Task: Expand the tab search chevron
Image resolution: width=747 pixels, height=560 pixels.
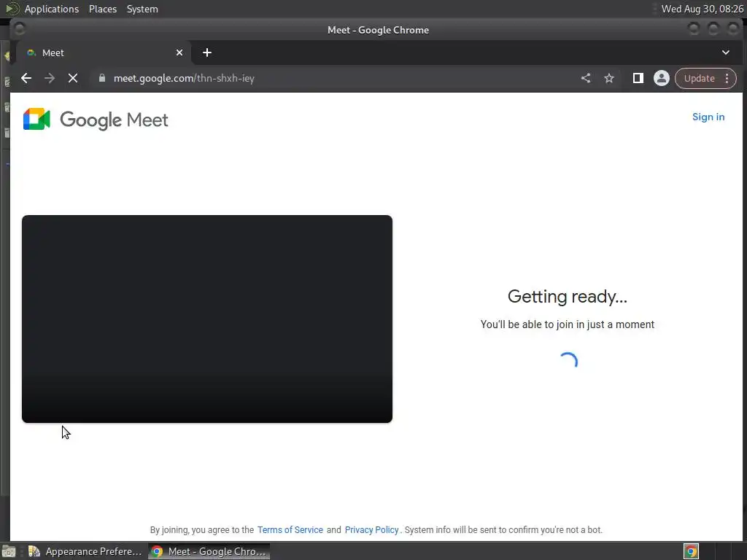Action: (x=726, y=52)
